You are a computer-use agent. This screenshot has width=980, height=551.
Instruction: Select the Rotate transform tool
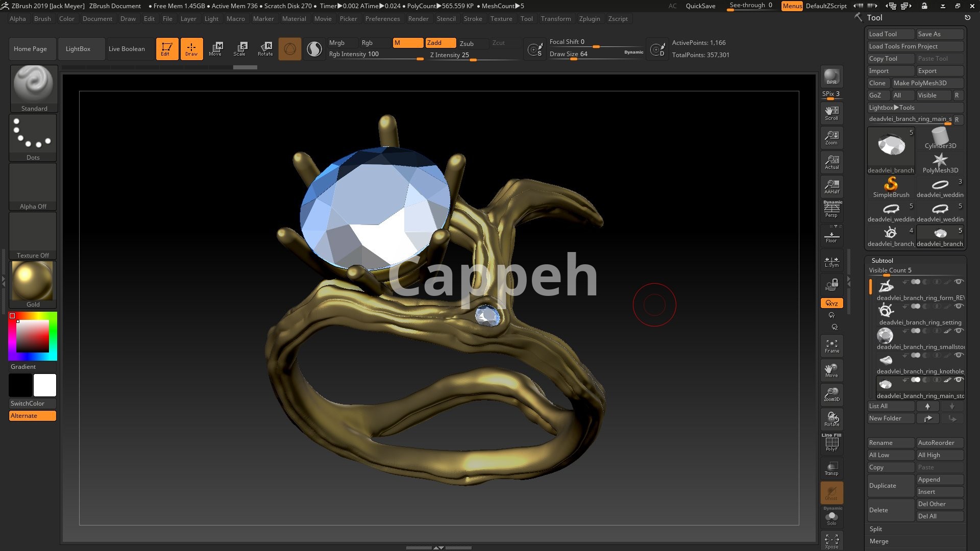265,49
